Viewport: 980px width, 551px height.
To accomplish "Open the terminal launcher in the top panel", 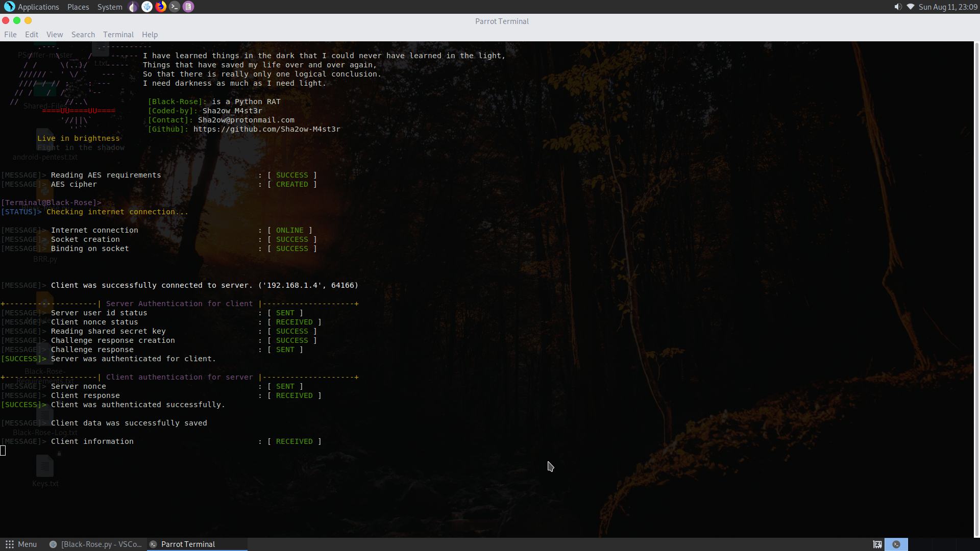I will [x=175, y=7].
